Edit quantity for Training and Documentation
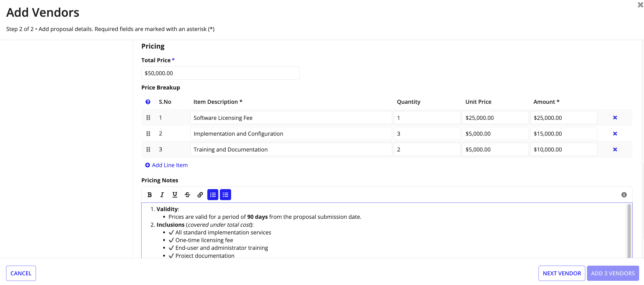Screen dimensions: 644x285 coord(427,149)
